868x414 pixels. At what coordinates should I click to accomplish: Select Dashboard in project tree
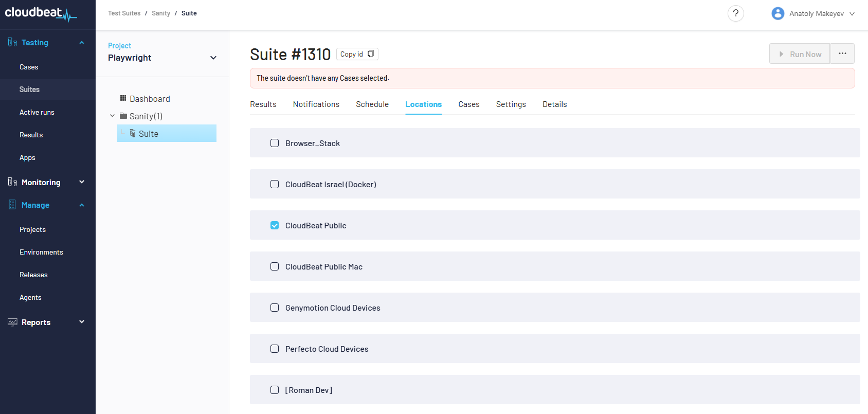[150, 99]
